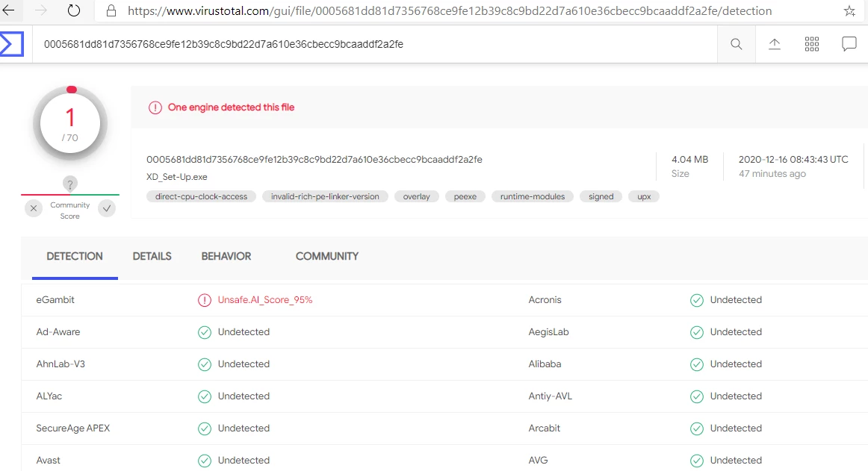This screenshot has height=471, width=868.
Task: Click the community score question mark icon
Action: click(69, 184)
